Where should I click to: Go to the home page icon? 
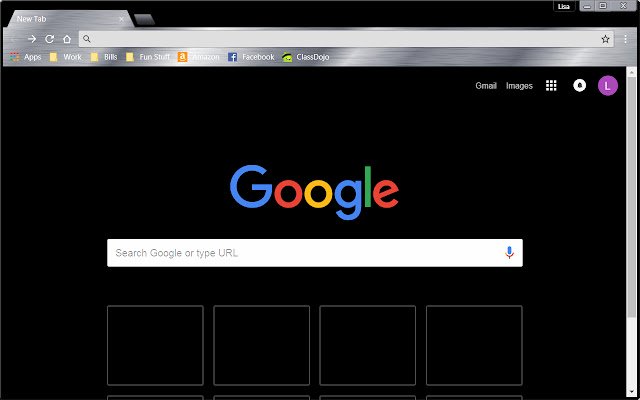67,39
